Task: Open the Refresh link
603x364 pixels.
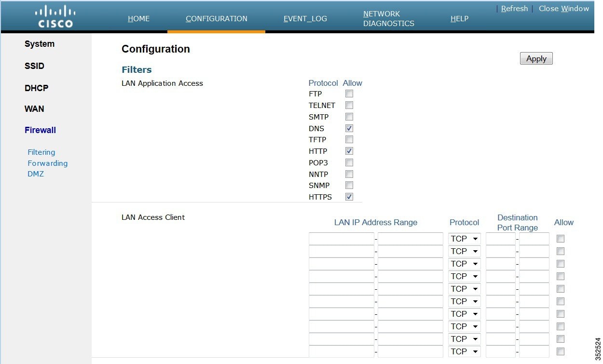Action: (514, 8)
